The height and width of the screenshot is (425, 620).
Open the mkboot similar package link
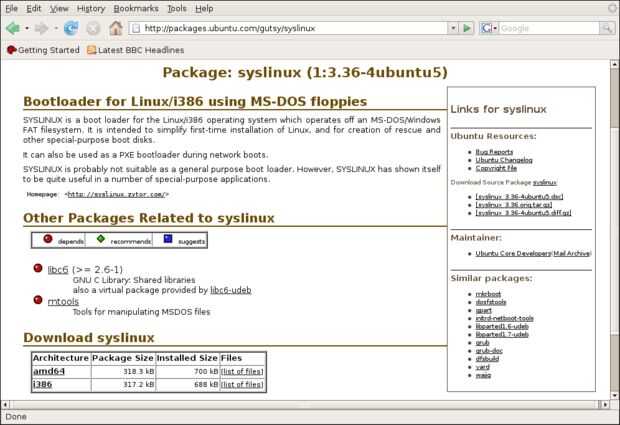[x=488, y=294]
